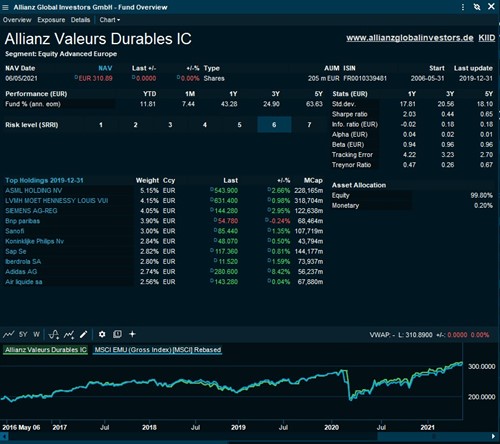
Task: Click the unlink window icon
Action: [477, 7]
